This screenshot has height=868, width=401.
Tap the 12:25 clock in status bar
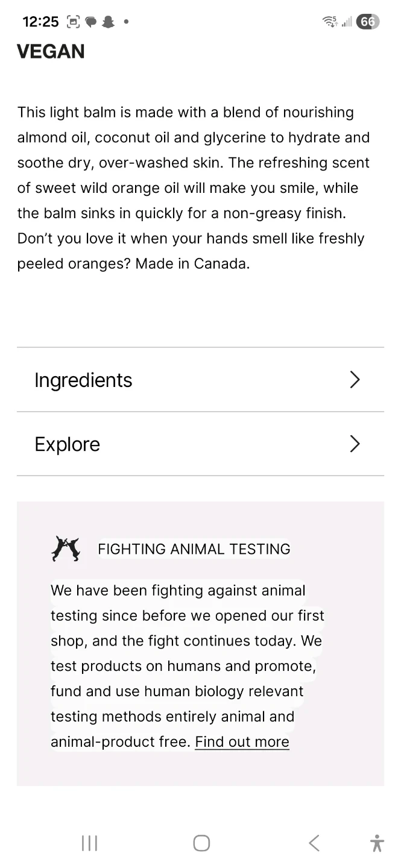click(40, 22)
